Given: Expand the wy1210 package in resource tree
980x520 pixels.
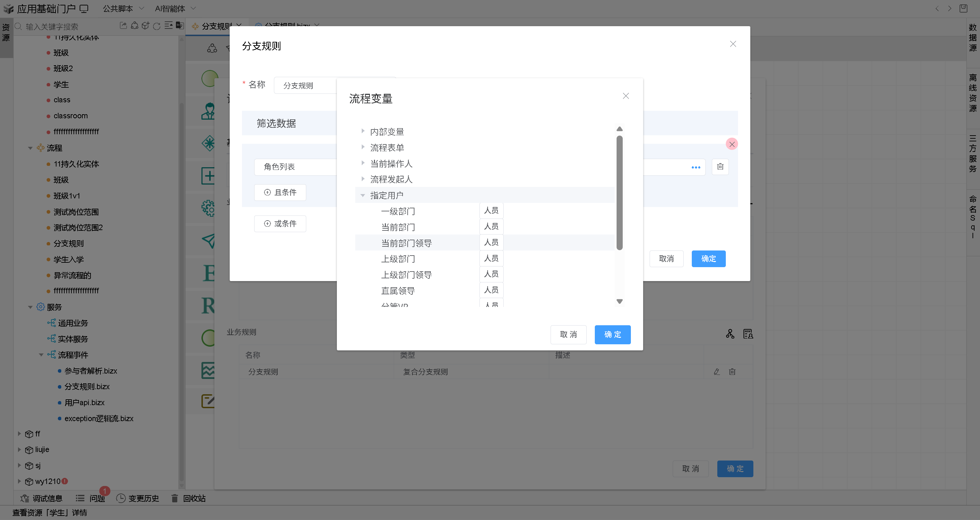Looking at the screenshot, I should pos(19,481).
